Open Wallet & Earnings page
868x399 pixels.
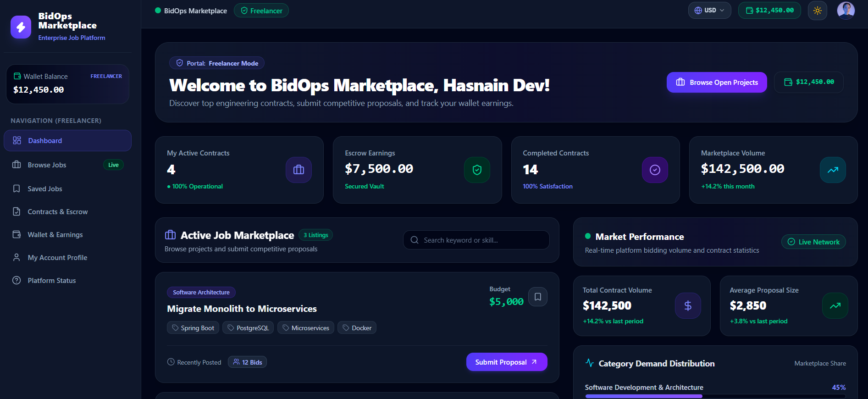point(67,235)
